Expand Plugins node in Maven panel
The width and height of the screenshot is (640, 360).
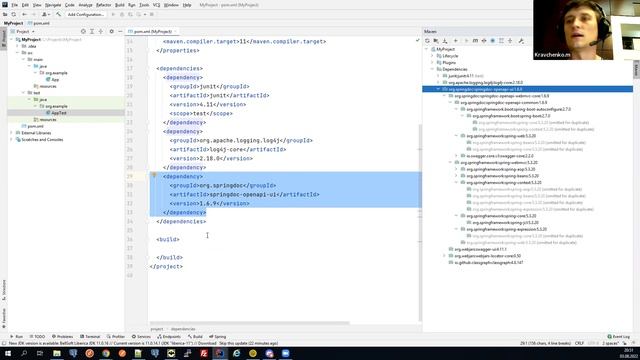433,62
